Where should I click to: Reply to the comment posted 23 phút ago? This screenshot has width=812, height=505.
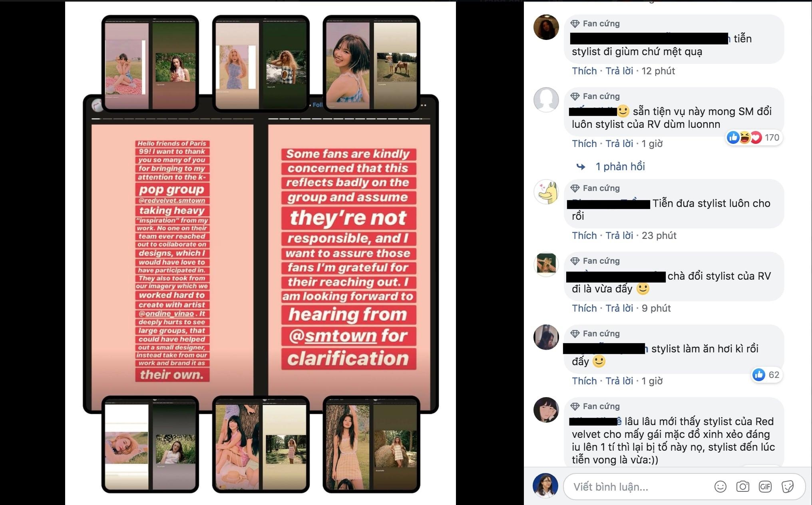pos(619,236)
